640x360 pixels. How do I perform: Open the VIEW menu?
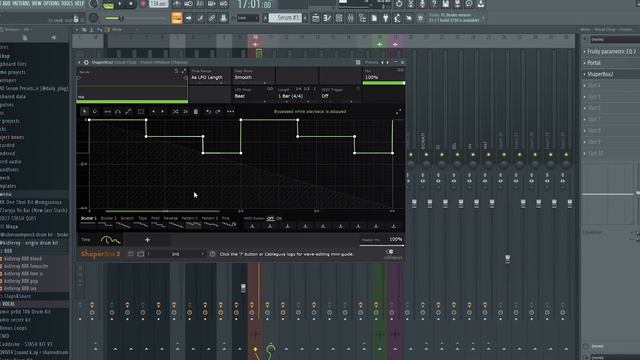[x=36, y=3]
